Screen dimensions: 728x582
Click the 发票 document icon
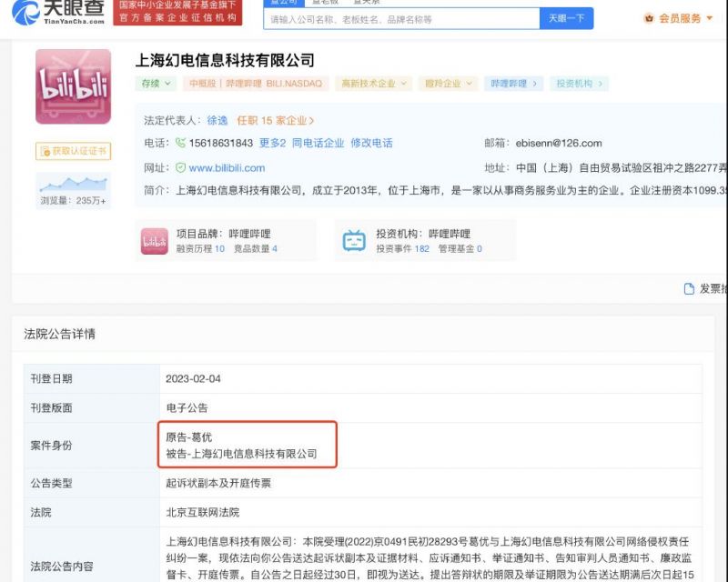pos(690,289)
